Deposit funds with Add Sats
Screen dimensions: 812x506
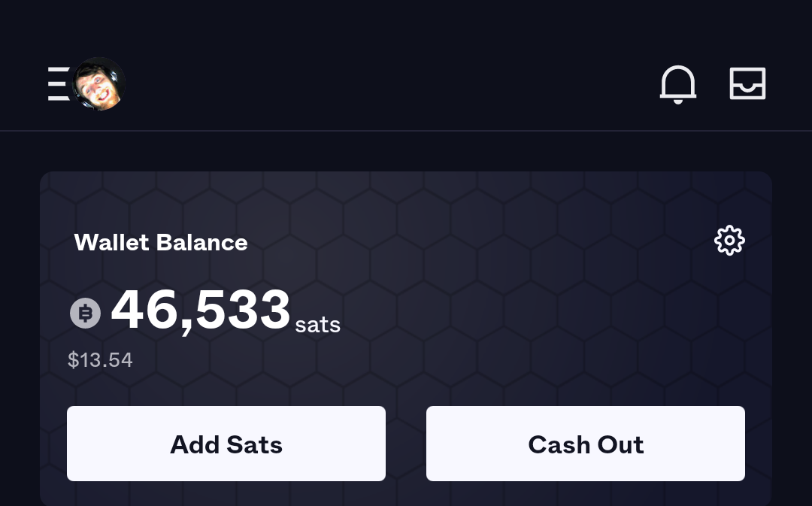click(226, 444)
